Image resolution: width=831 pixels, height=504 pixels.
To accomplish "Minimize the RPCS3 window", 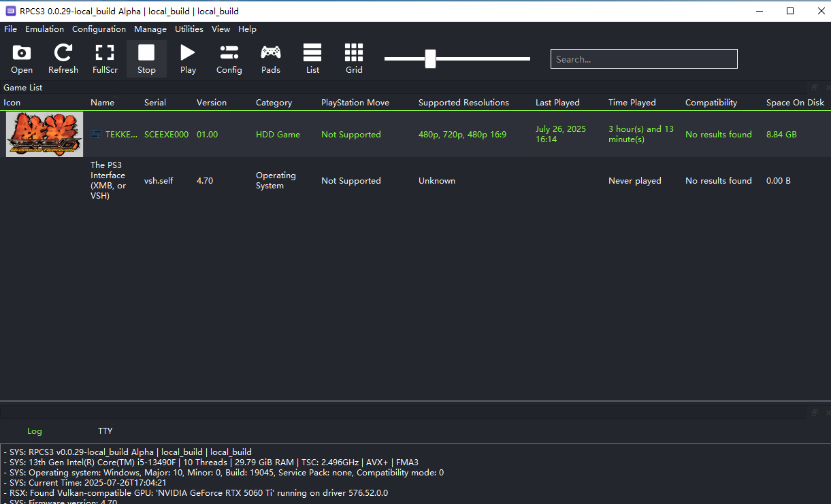I will tap(759, 11).
